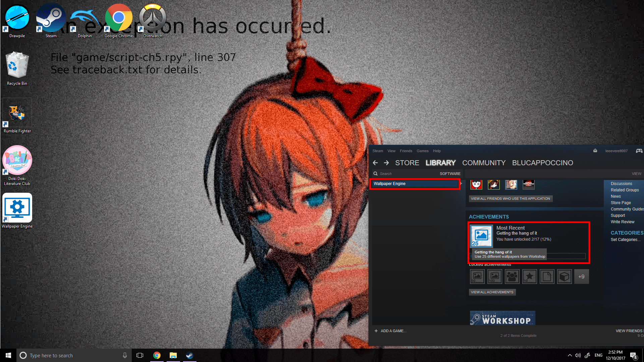Click Set Categories link
The height and width of the screenshot is (362, 644).
tap(625, 240)
